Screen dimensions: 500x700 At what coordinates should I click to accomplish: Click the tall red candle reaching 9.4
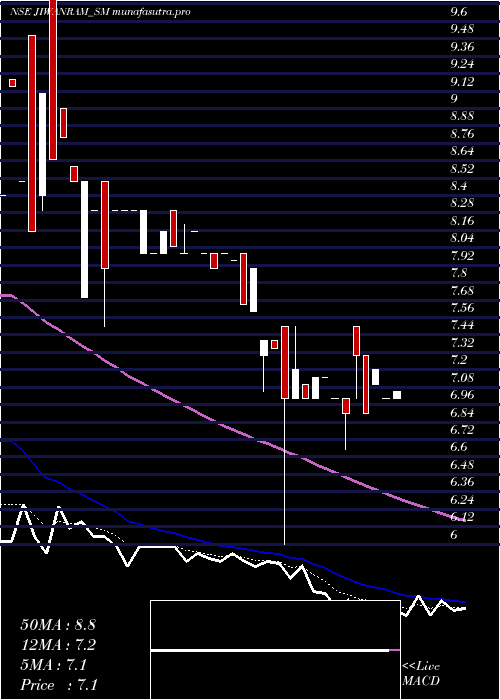pos(32,133)
